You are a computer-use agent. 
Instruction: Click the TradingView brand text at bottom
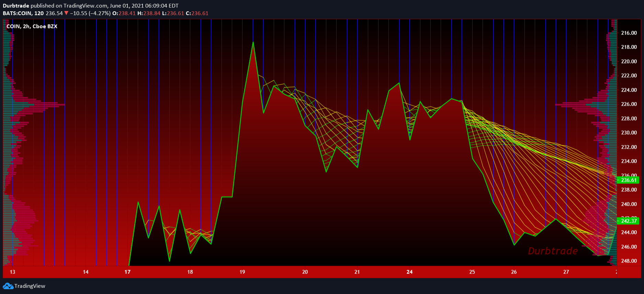(30, 286)
